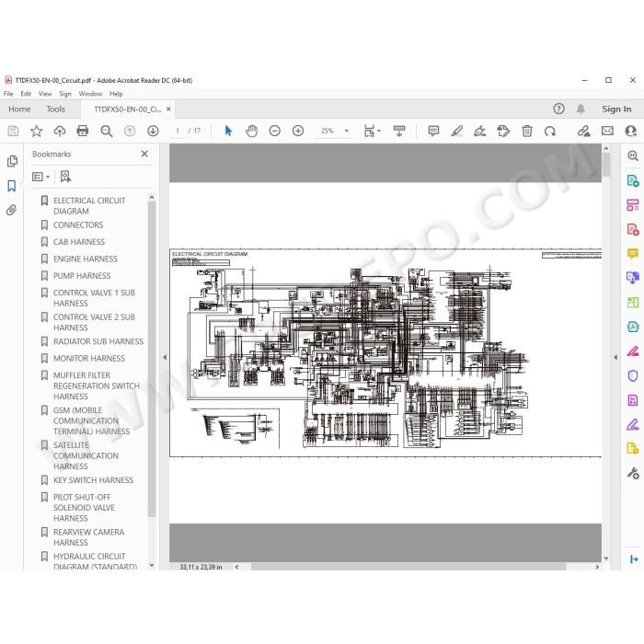Open Bookmarks options dropdown menu
This screenshot has height=644, width=644.
(40, 177)
